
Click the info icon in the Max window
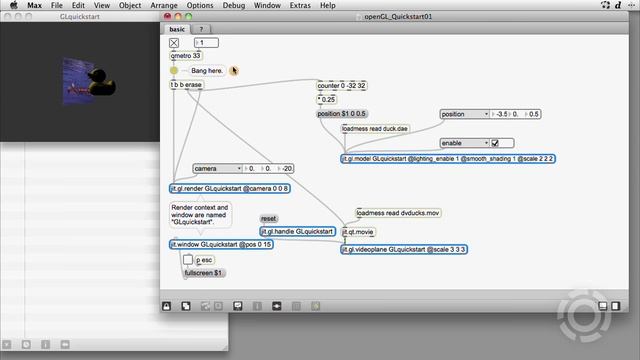pyautogui.click(x=45, y=344)
